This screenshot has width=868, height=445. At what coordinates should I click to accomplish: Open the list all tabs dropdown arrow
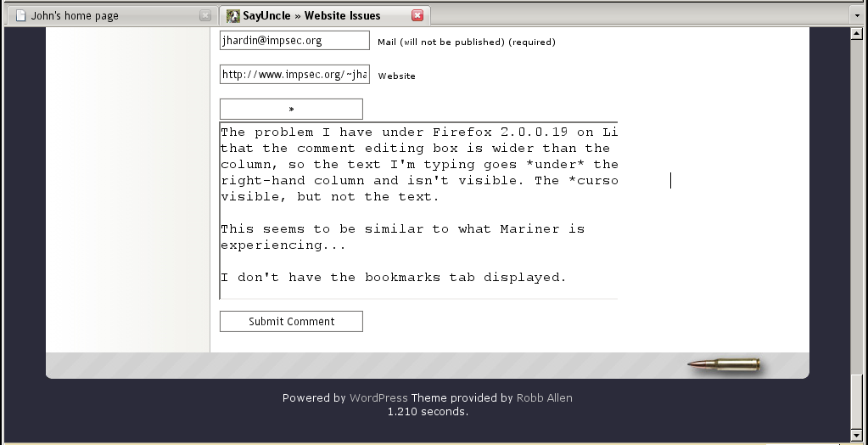point(857,15)
